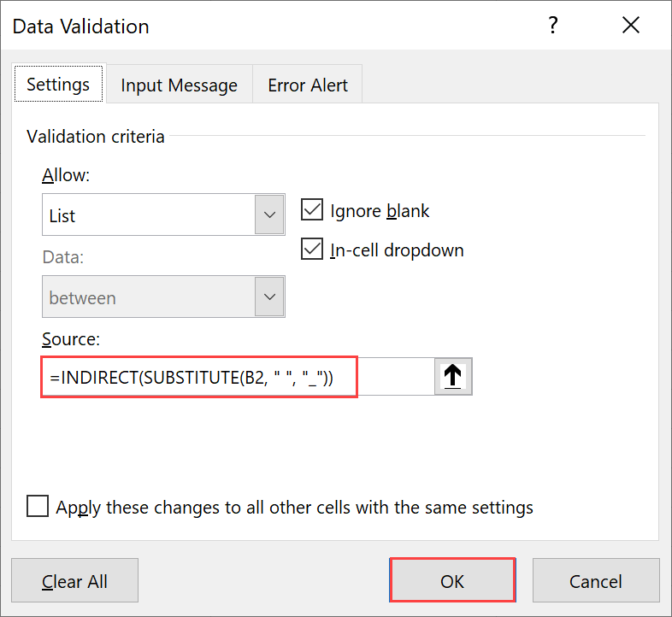
Task: Click the Cancel button
Action: point(596,580)
